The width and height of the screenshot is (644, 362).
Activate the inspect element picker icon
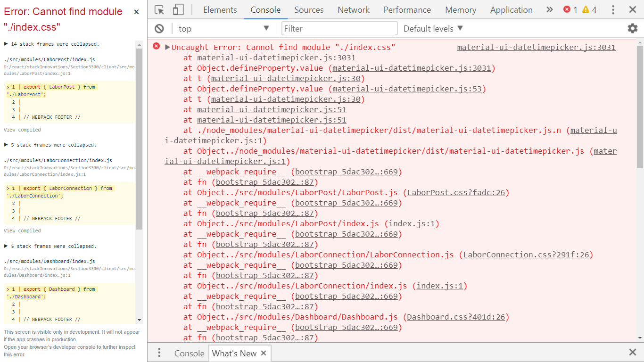[x=159, y=10]
